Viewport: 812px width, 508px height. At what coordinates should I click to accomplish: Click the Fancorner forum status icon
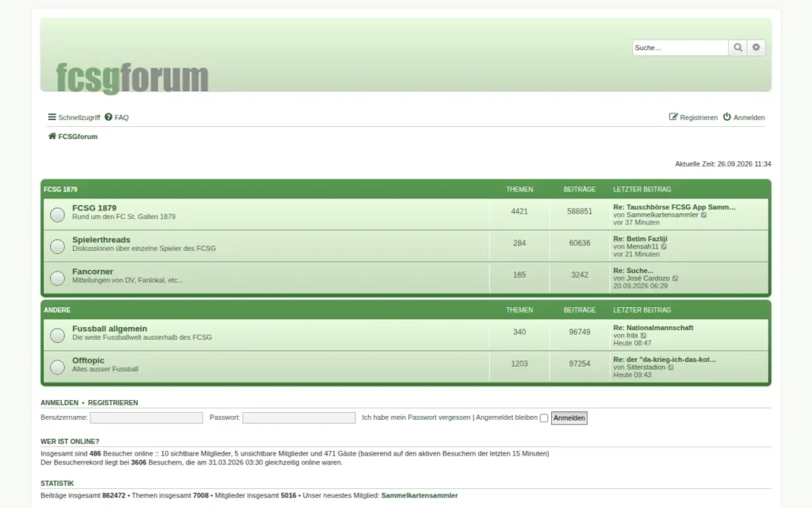(x=57, y=278)
